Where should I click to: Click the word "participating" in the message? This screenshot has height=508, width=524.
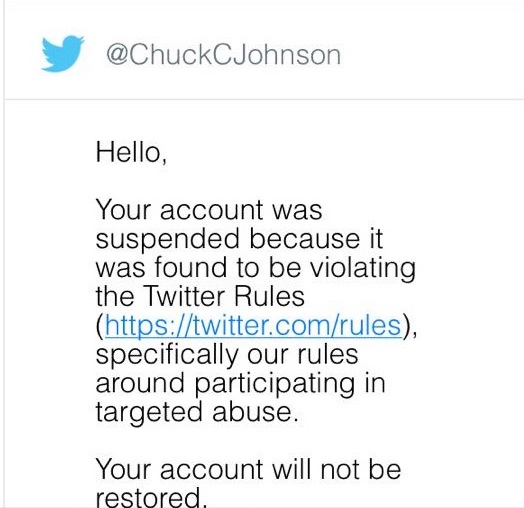(274, 384)
